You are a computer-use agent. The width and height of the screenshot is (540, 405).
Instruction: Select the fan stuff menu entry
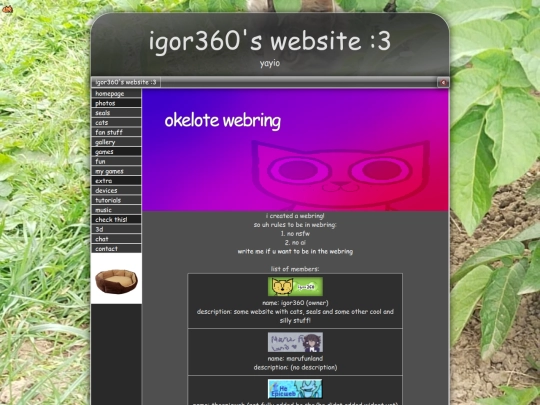pos(116,132)
